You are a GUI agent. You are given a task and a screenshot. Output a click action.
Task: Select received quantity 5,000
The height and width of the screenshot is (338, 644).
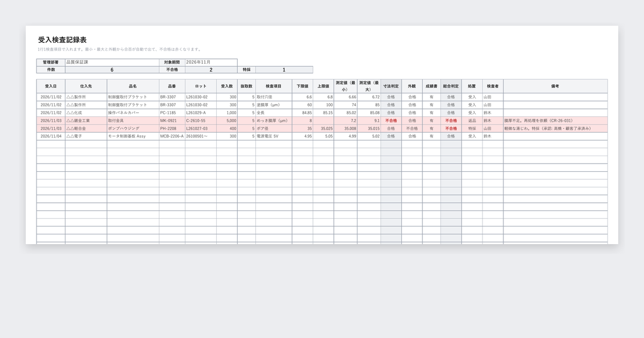pos(227,121)
